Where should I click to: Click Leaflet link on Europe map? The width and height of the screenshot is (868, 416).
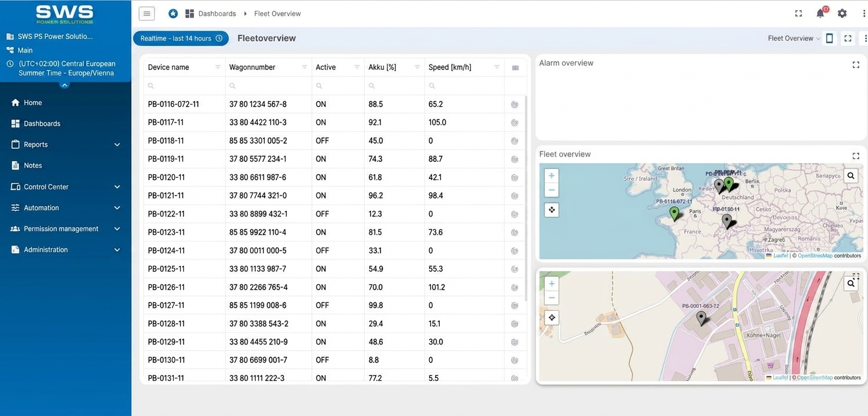click(x=781, y=256)
